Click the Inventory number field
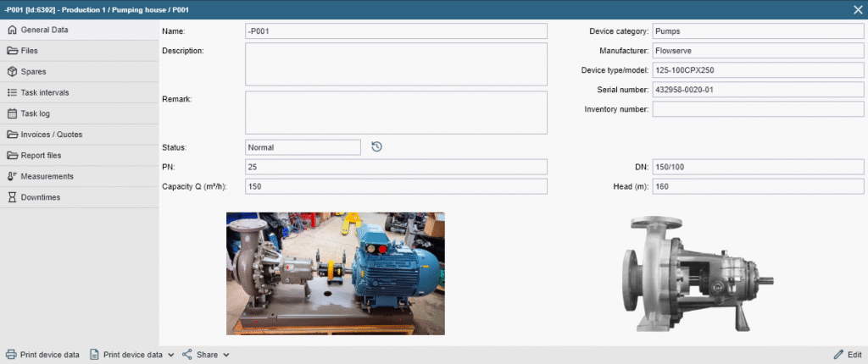Image resolution: width=868 pixels, height=364 pixels. click(758, 109)
